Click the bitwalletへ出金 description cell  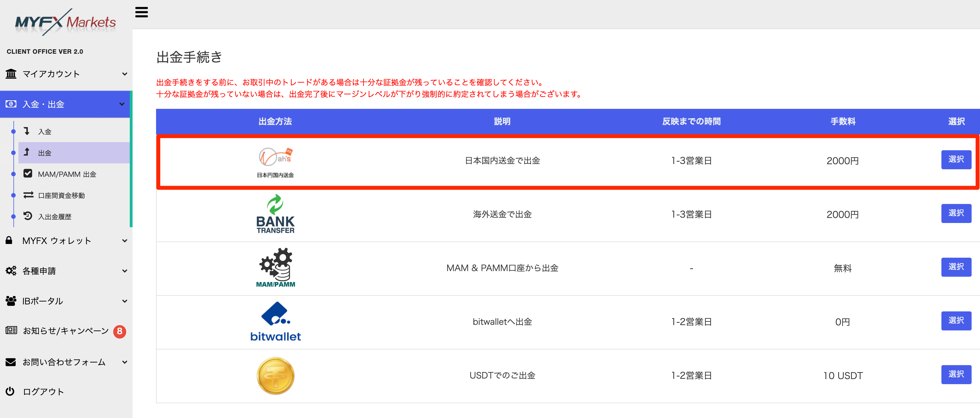[x=502, y=322]
